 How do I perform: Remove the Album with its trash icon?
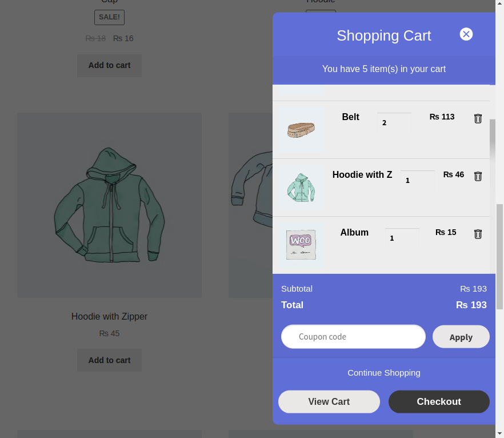click(478, 234)
